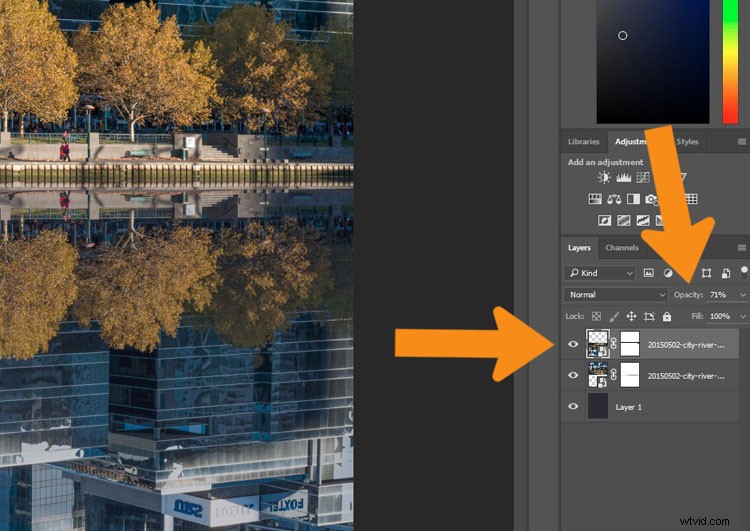Filter layers list by adjustment layers
The width and height of the screenshot is (750, 531).
click(668, 273)
